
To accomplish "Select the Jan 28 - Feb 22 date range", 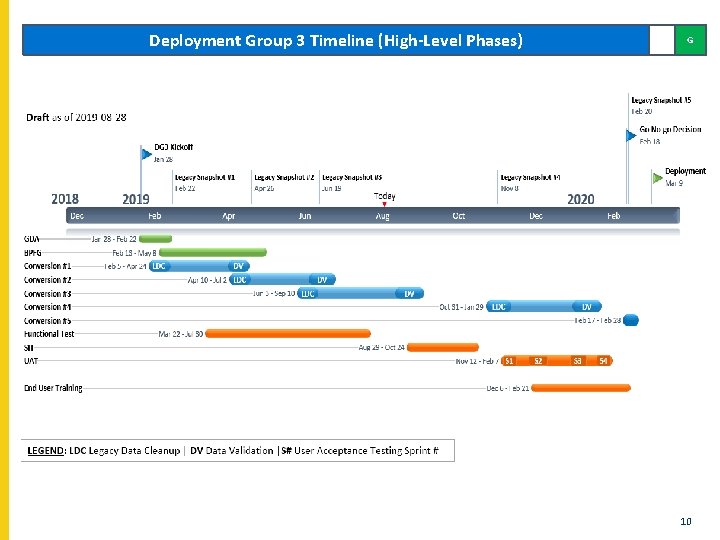I will [114, 239].
